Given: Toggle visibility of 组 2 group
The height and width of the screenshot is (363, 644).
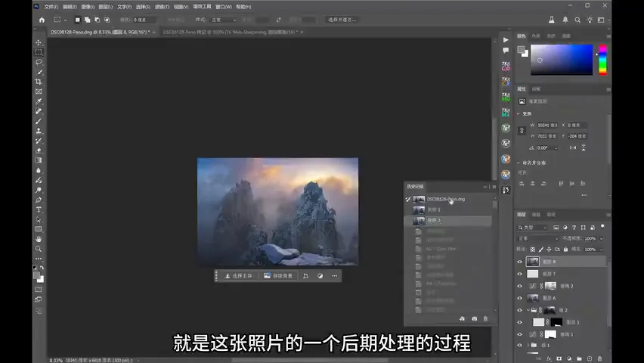Looking at the screenshot, I should 519,310.
